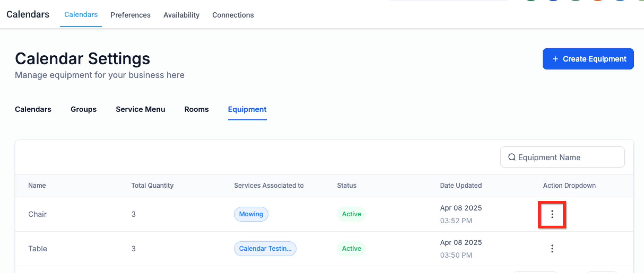Click the Date Updated column header

point(461,185)
